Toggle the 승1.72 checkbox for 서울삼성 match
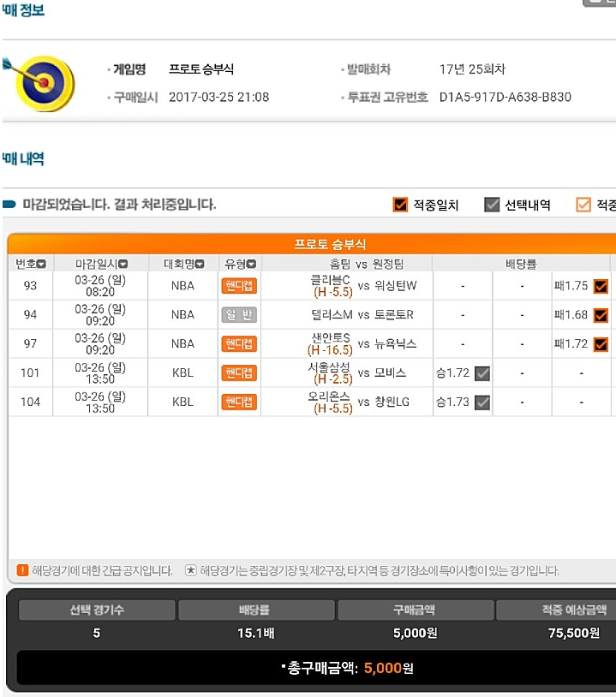616x697 pixels. [482, 373]
